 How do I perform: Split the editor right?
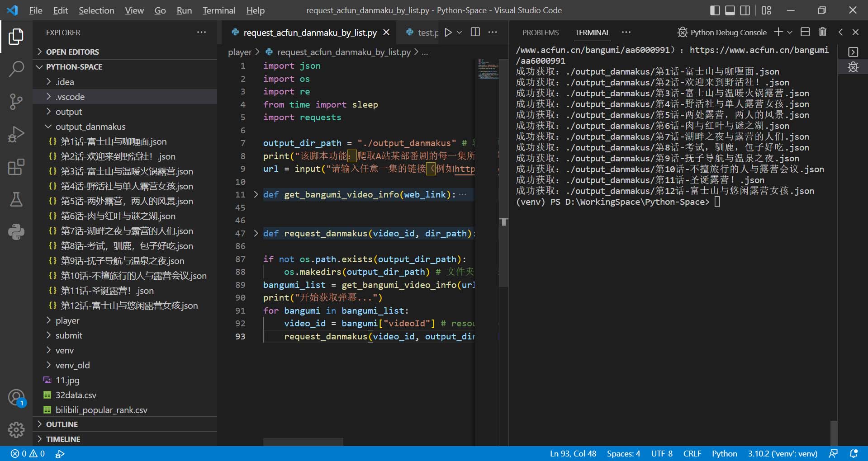(475, 32)
